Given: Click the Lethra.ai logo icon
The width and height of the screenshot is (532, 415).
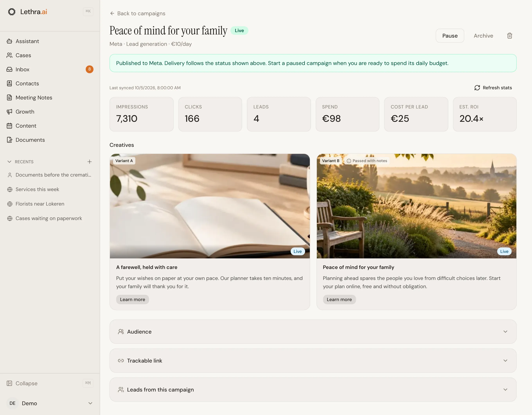Looking at the screenshot, I should pyautogui.click(x=12, y=12).
